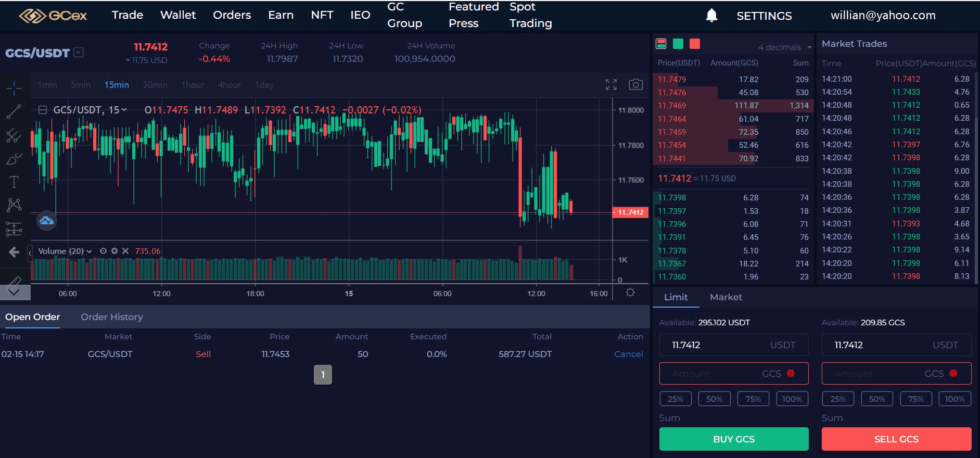Open the Earn menu

pyautogui.click(x=281, y=15)
